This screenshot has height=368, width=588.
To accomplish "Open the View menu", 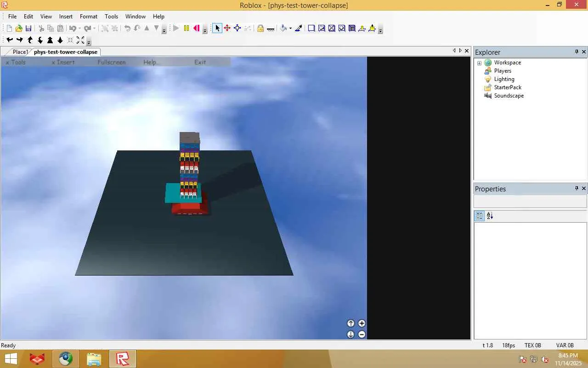I will [x=46, y=17].
